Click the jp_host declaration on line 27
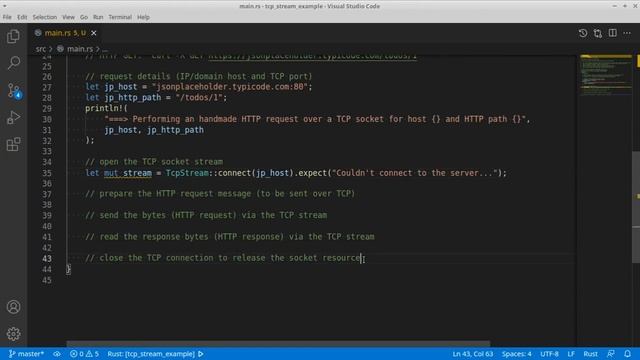The width and height of the screenshot is (640, 360). 121,87
